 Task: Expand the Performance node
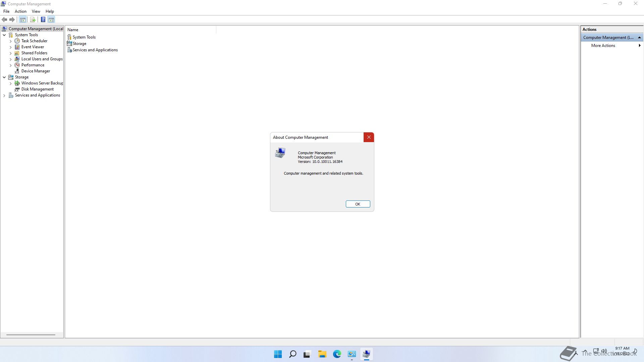[x=10, y=65]
